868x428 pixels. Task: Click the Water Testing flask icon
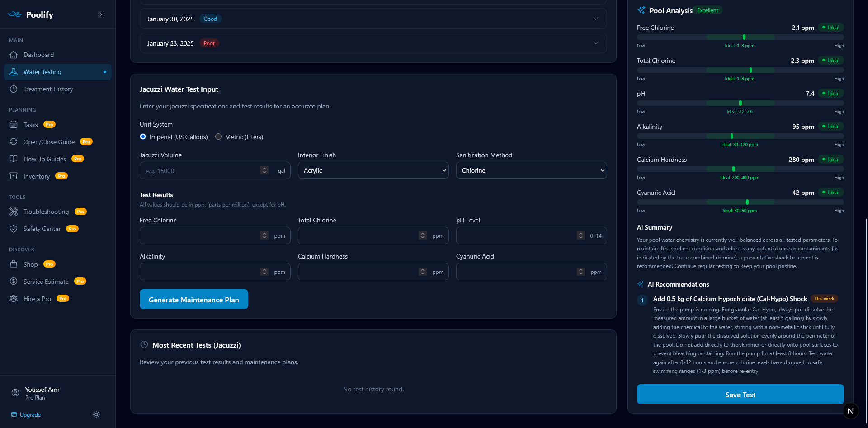click(14, 72)
